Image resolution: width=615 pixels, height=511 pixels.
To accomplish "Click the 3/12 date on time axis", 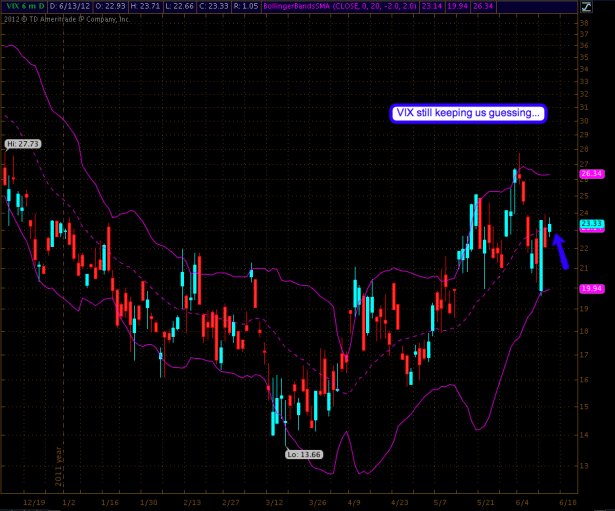I will [x=275, y=502].
